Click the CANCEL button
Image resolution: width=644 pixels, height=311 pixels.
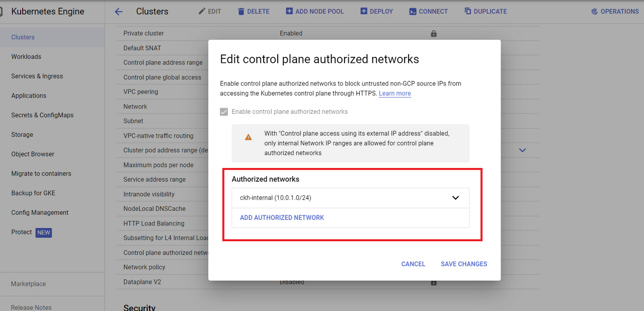coord(413,264)
